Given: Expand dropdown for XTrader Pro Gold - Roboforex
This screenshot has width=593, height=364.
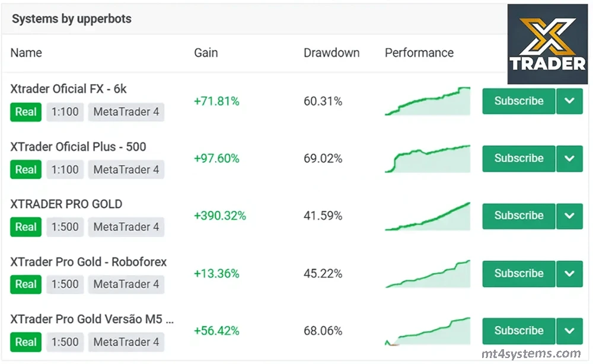Looking at the screenshot, I should 569,273.
